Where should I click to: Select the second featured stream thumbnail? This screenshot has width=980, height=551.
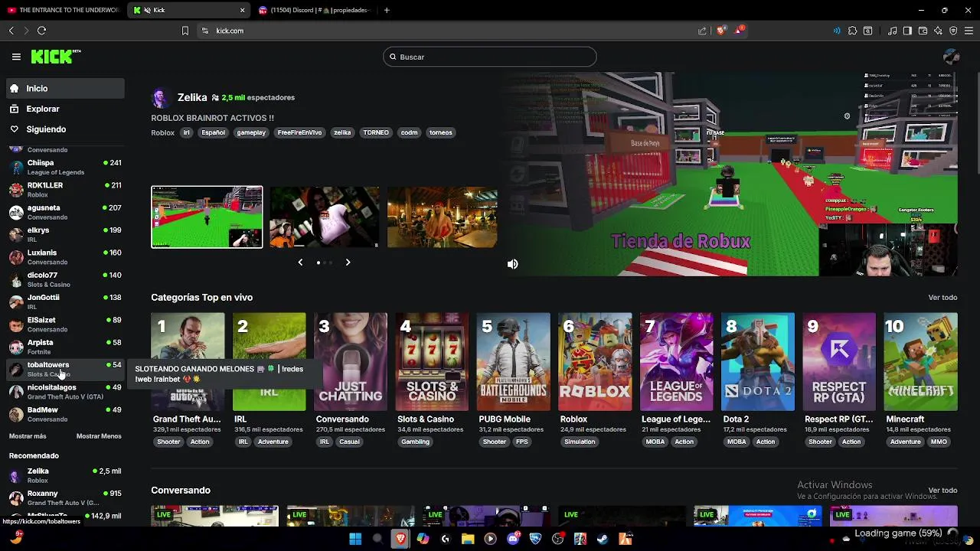coord(324,217)
